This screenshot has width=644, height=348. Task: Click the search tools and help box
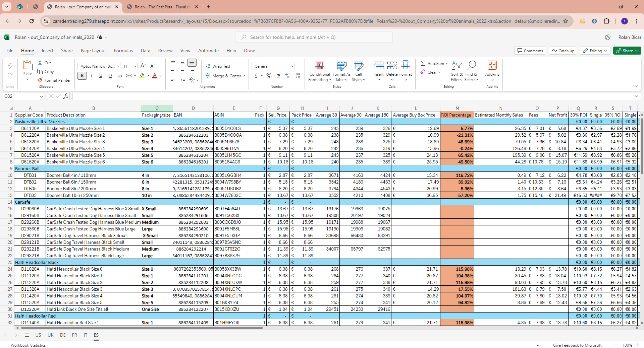pyautogui.click(x=314, y=37)
